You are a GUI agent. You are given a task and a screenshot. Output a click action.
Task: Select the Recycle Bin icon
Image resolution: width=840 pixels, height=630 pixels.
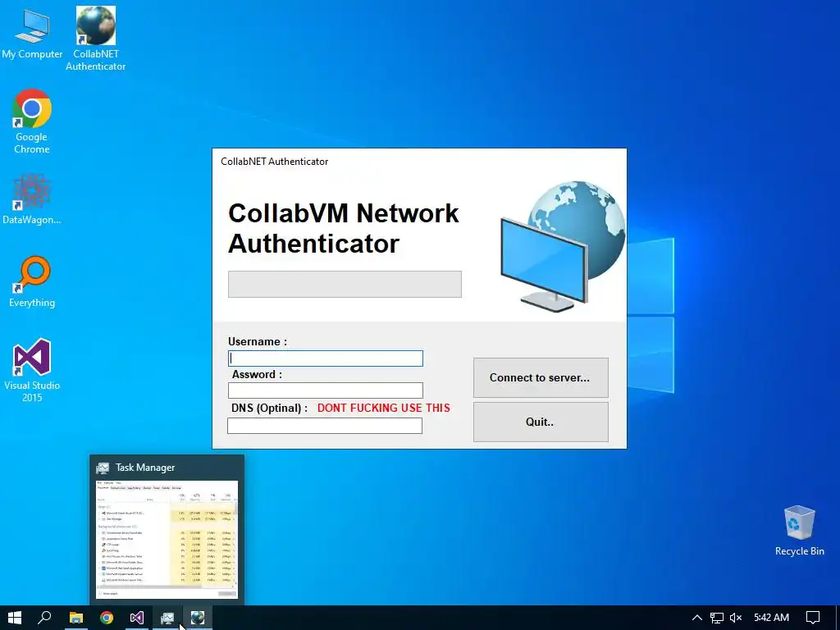pyautogui.click(x=799, y=531)
